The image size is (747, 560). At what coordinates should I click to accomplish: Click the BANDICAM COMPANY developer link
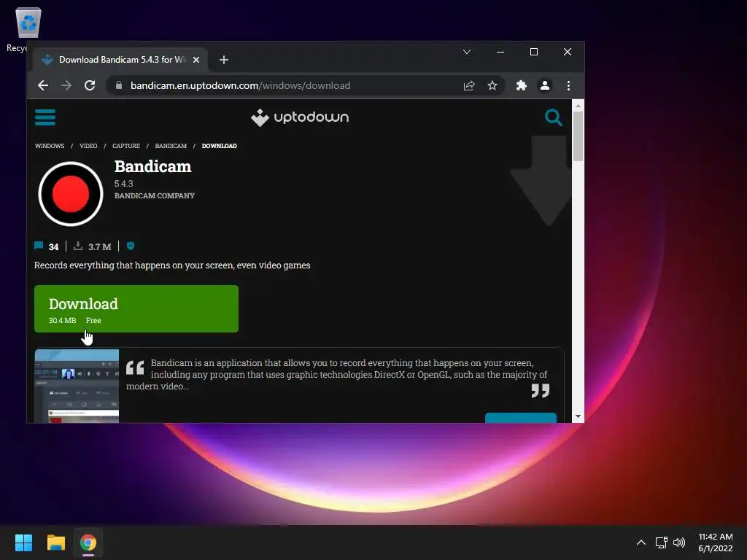(155, 195)
